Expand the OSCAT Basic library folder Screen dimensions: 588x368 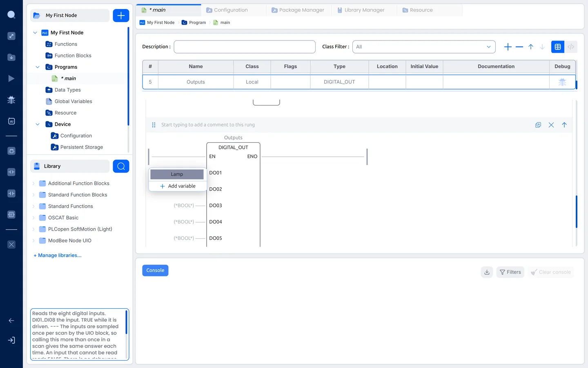click(33, 218)
